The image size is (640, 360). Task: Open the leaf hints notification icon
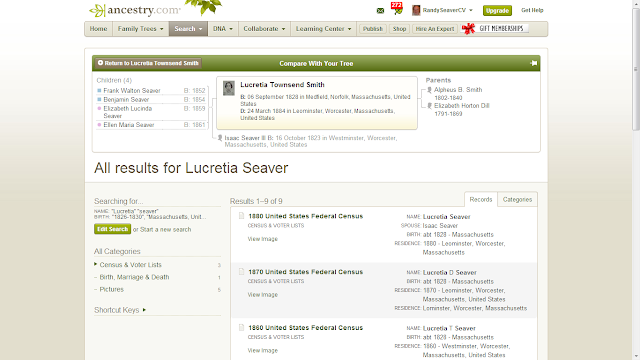click(x=397, y=9)
